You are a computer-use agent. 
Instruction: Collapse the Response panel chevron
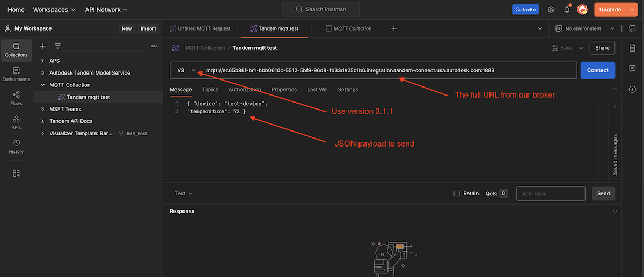tap(615, 212)
